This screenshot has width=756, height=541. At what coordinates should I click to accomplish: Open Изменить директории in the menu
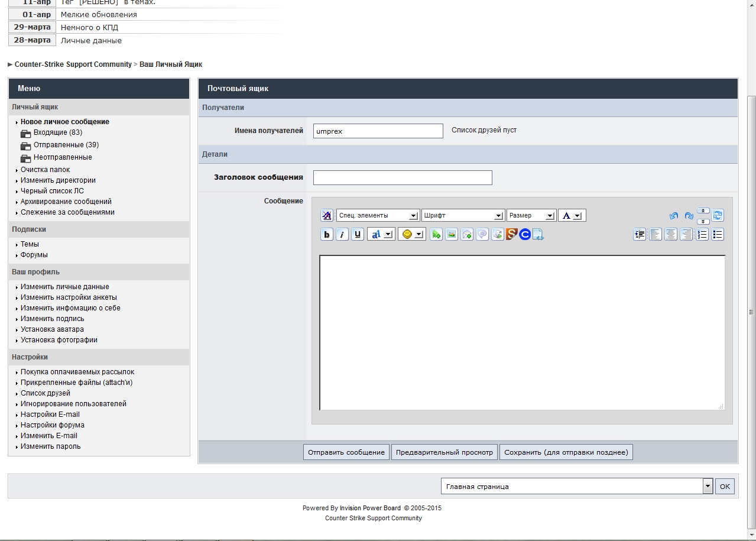click(58, 180)
